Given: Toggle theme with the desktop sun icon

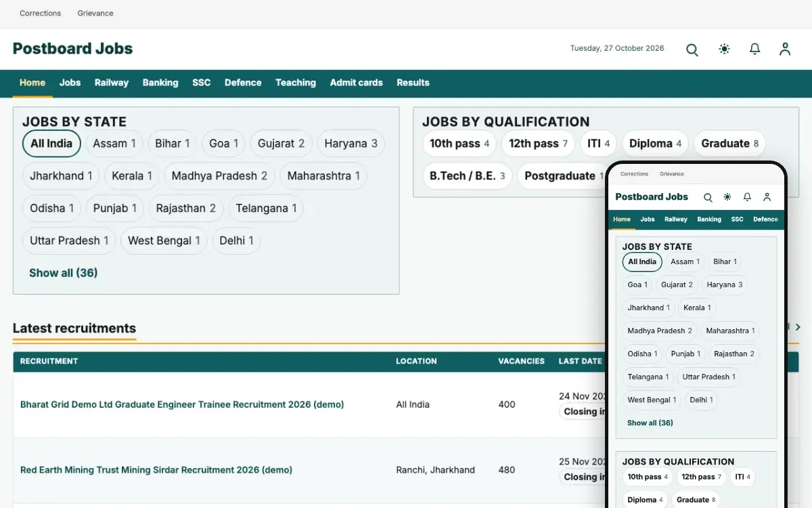Looking at the screenshot, I should tap(725, 49).
